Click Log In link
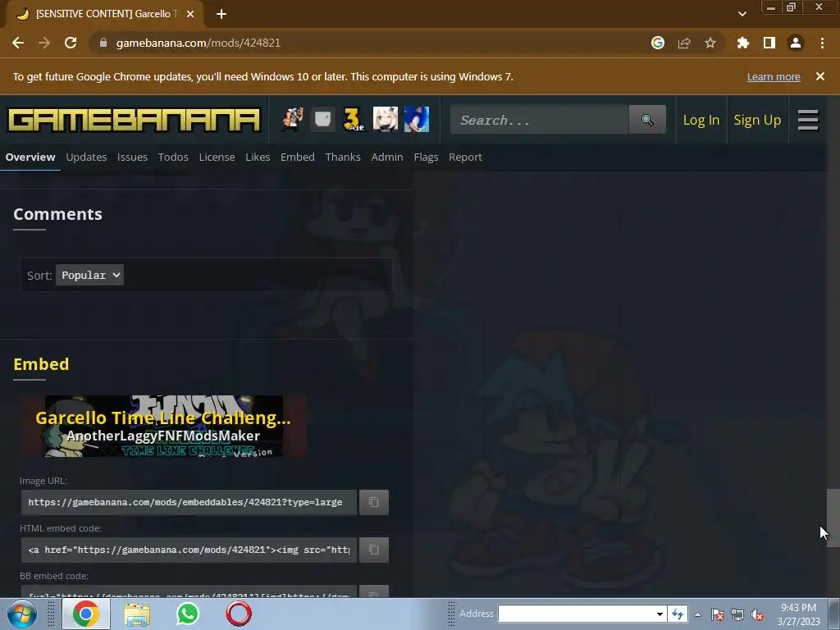This screenshot has height=630, width=840. pos(701,120)
